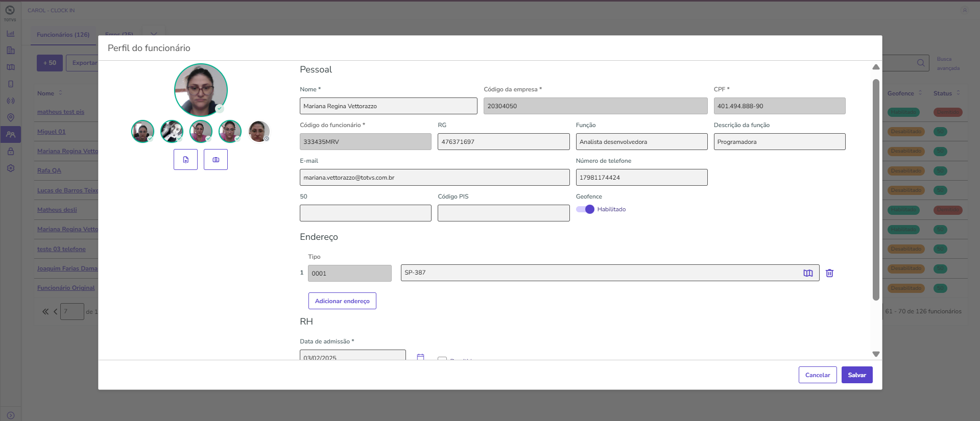980x421 pixels.
Task: Switch to the Funcionários (126) tab
Action: [x=63, y=35]
